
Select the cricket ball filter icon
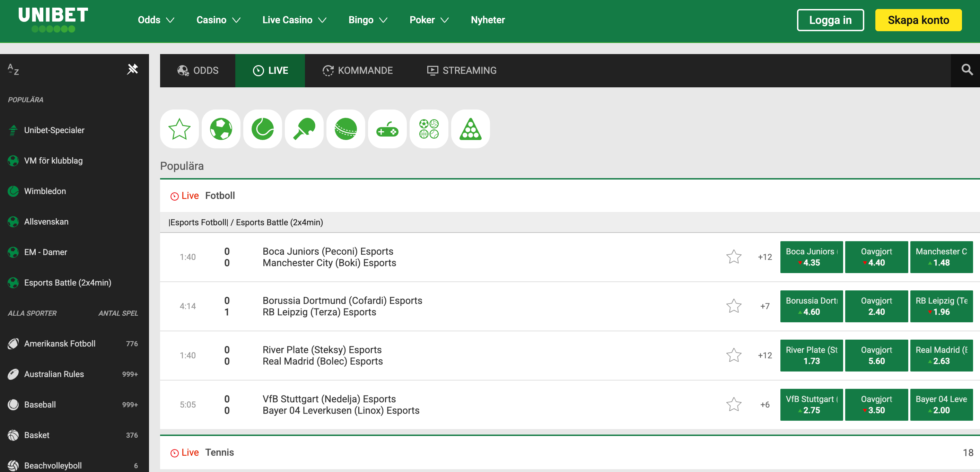(x=346, y=129)
